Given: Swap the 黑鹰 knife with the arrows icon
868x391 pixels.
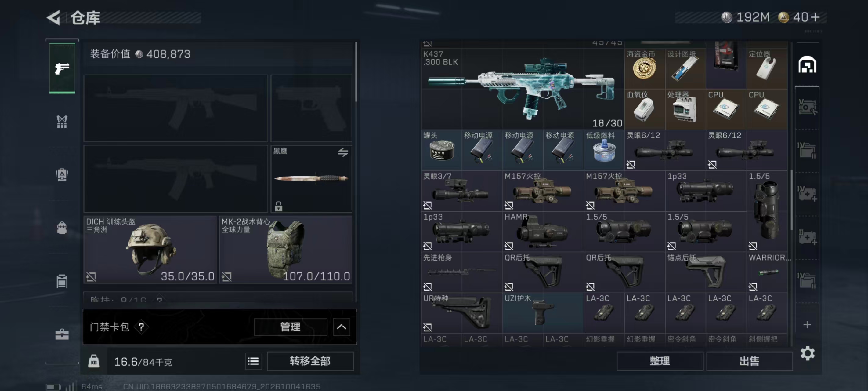Looking at the screenshot, I should tap(343, 152).
